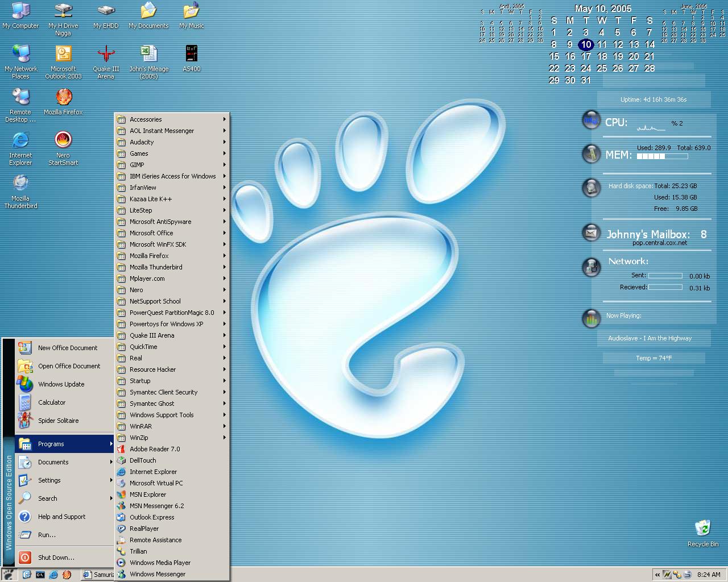The image size is (728, 582).
Task: Expand the LiteStep submenu
Action: [172, 210]
